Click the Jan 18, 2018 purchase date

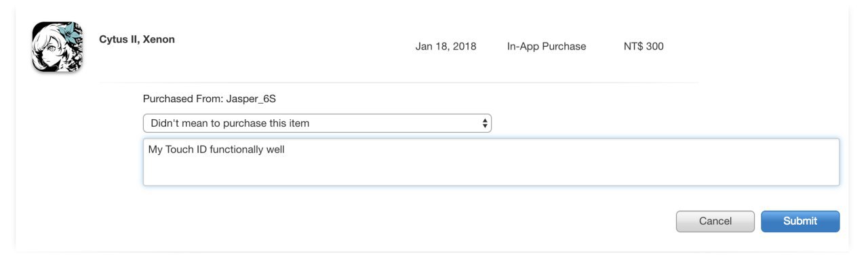446,47
